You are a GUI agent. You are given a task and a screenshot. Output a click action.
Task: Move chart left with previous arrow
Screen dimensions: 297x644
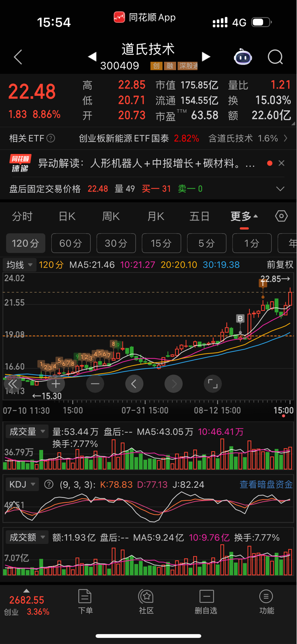tap(134, 384)
